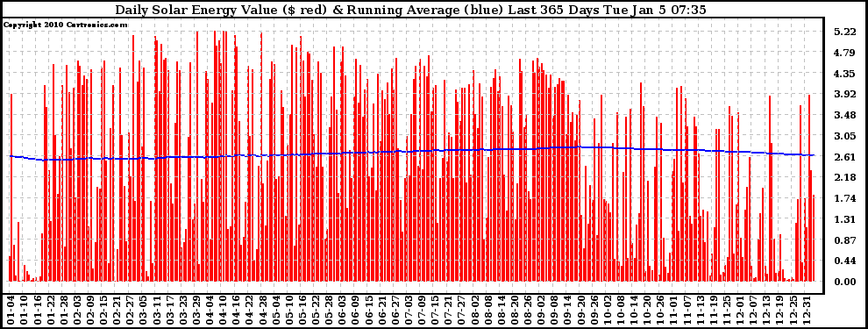
Task: Click the 02-03 date label
Action: point(78,310)
